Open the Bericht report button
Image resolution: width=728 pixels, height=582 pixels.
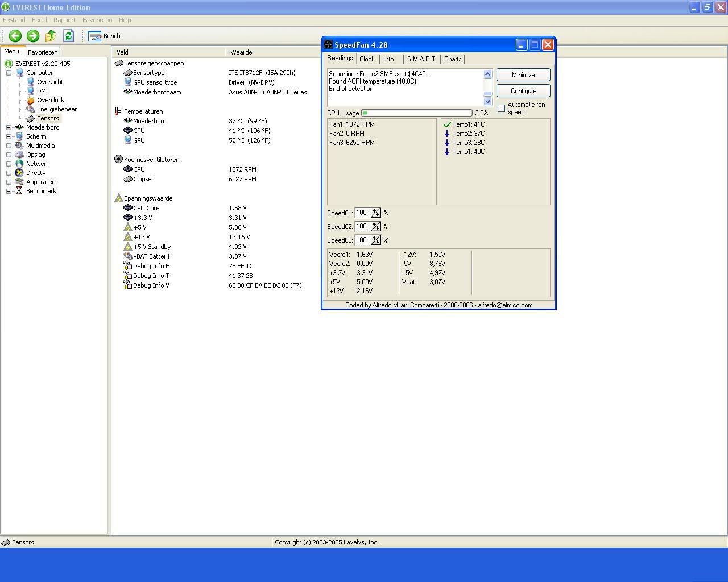tap(106, 36)
